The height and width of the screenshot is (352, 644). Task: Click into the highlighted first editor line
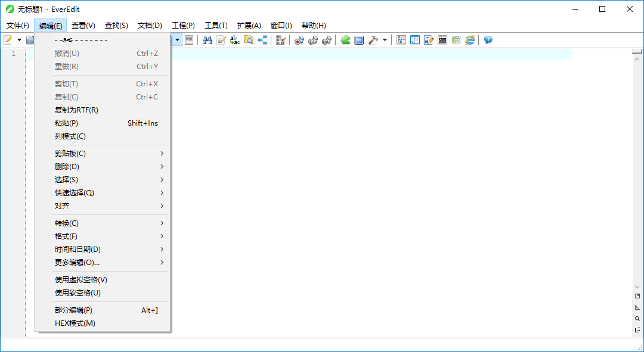[x=371, y=54]
